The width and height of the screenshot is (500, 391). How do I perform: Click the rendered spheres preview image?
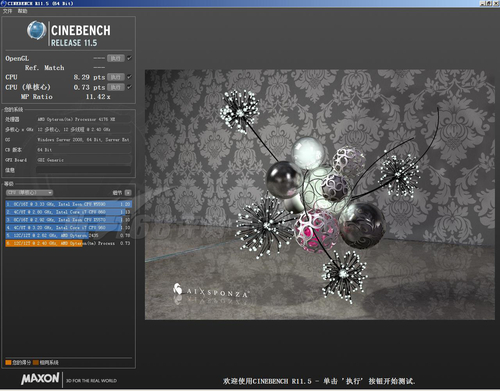click(320, 195)
